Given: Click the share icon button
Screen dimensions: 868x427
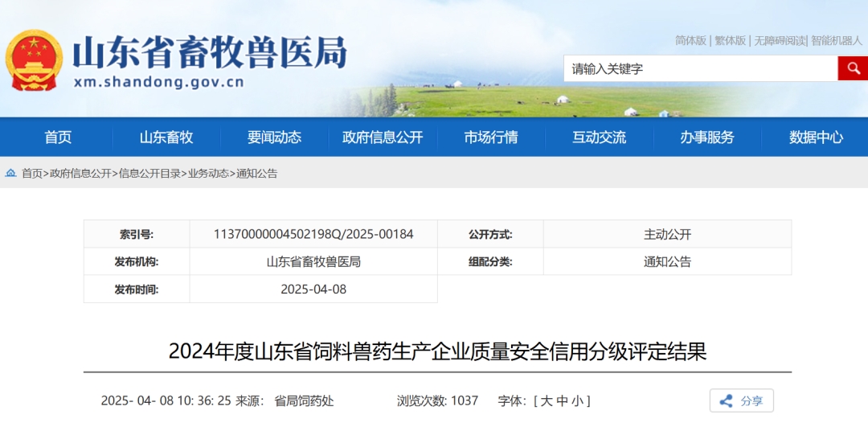Looking at the screenshot, I should 741,400.
